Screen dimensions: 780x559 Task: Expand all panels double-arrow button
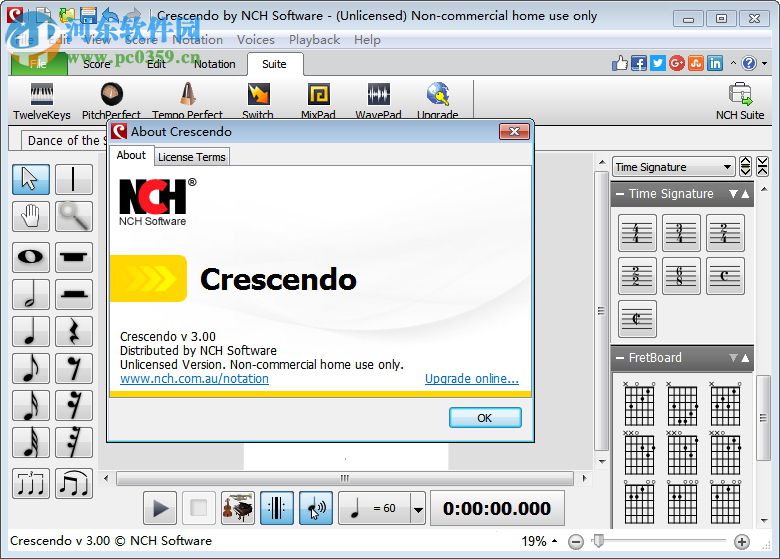[x=745, y=167]
